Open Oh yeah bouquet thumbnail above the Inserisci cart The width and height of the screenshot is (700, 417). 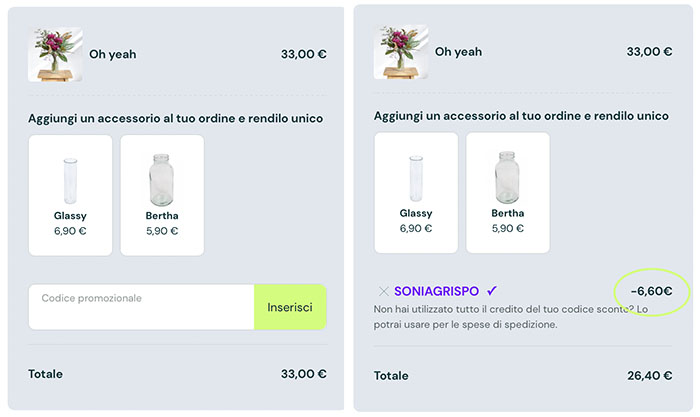point(55,54)
